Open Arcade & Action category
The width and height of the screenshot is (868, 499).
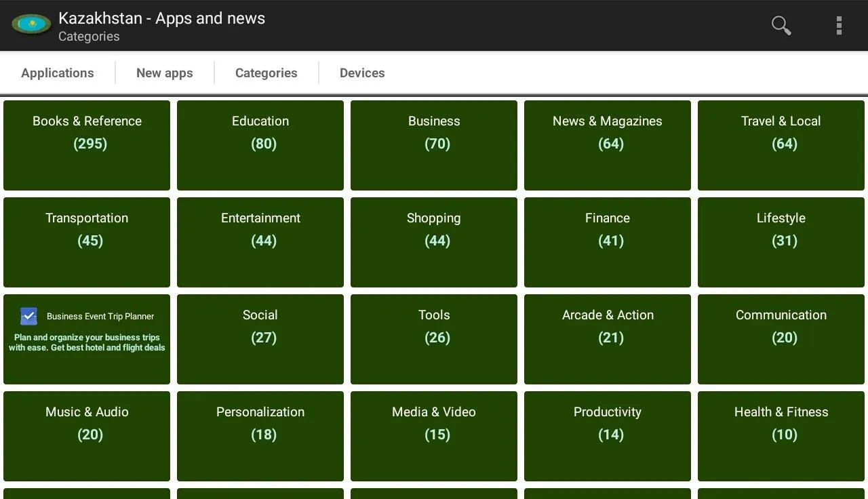pos(608,340)
